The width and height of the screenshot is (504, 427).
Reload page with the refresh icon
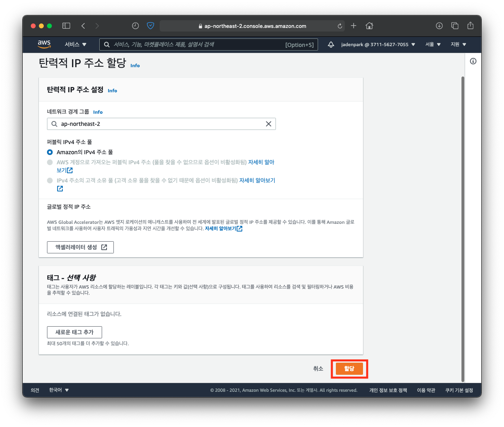(340, 26)
